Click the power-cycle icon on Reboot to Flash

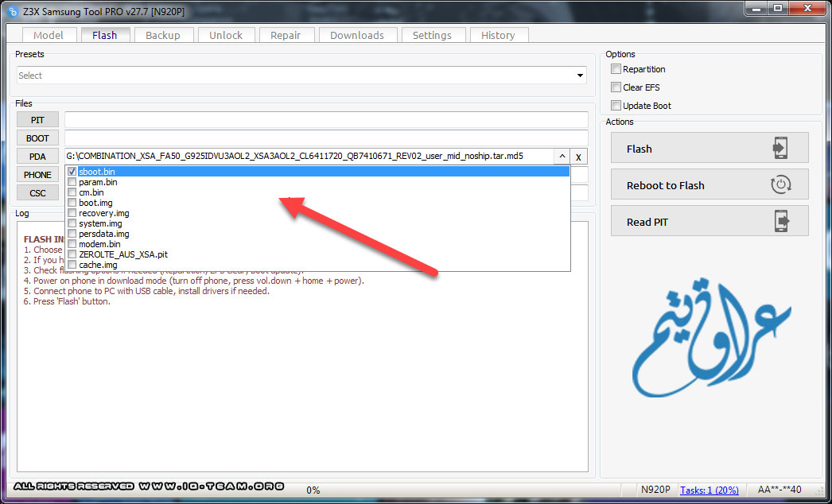coord(780,185)
